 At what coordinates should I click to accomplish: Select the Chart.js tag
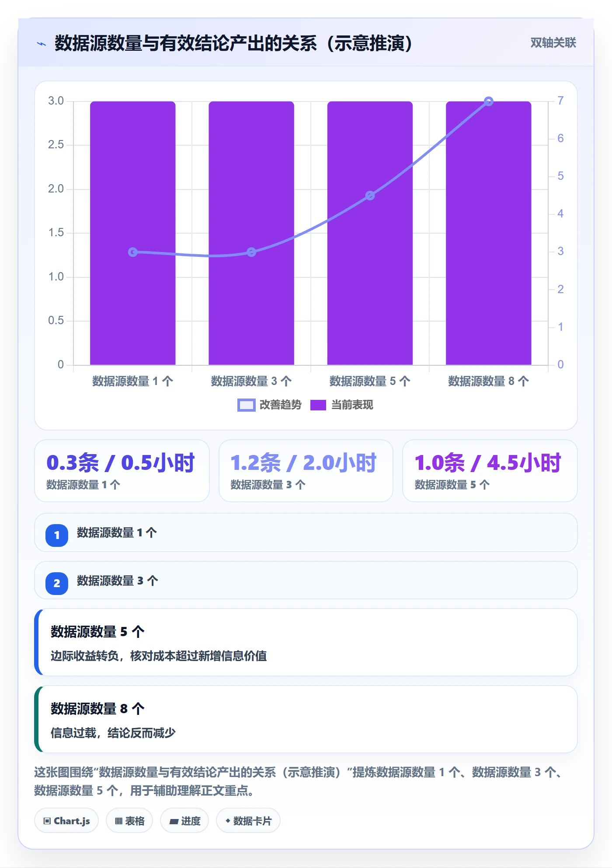[66, 821]
